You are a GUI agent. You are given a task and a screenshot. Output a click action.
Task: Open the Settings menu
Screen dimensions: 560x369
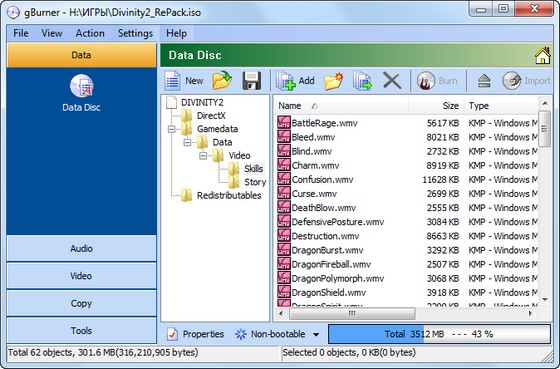(135, 34)
